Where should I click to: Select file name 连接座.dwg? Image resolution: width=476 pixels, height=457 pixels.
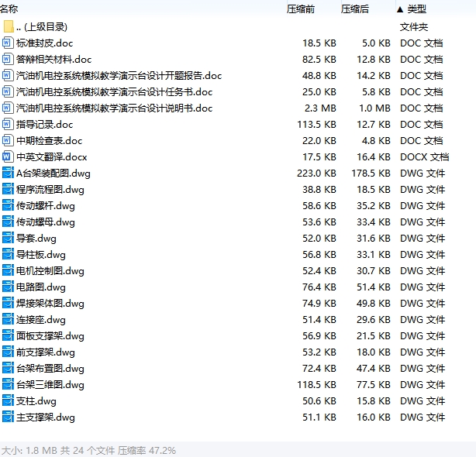pyautogui.click(x=41, y=320)
